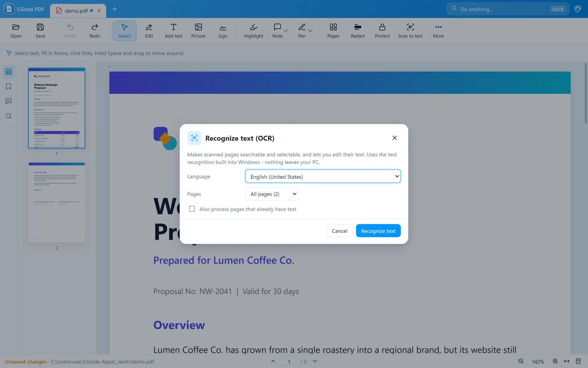Pick the Highlight tool
The height and width of the screenshot is (368, 588).
pyautogui.click(x=254, y=31)
